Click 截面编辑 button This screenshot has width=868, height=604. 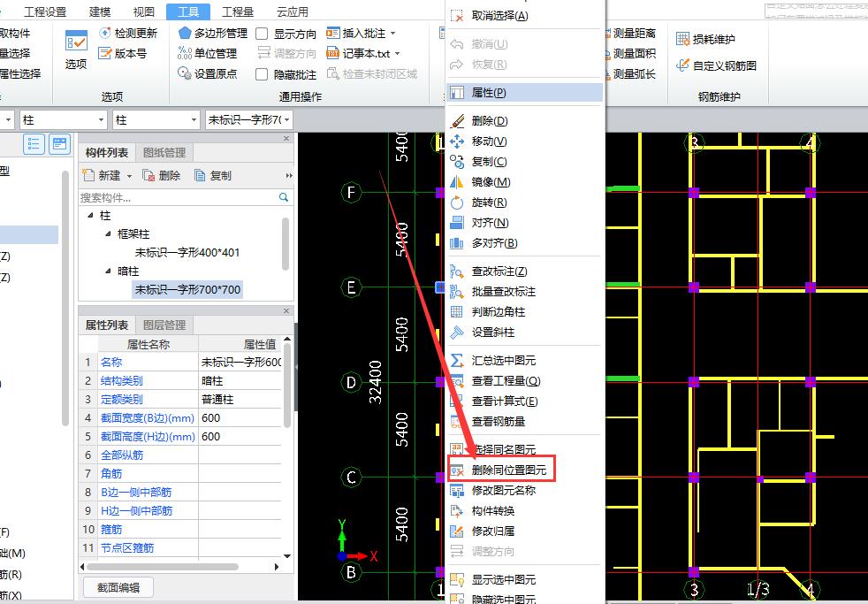(x=118, y=587)
